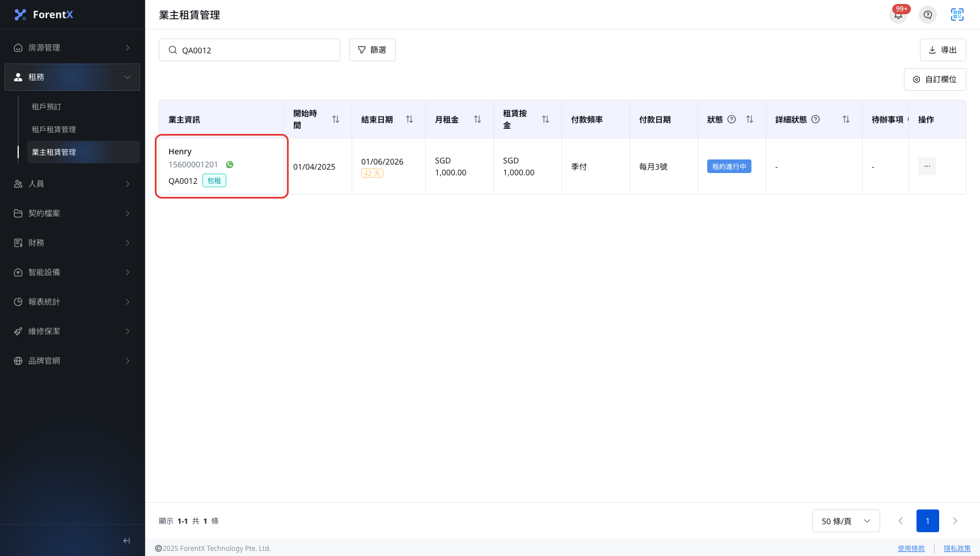Open the 隱私政策 privacy policy link

click(957, 549)
